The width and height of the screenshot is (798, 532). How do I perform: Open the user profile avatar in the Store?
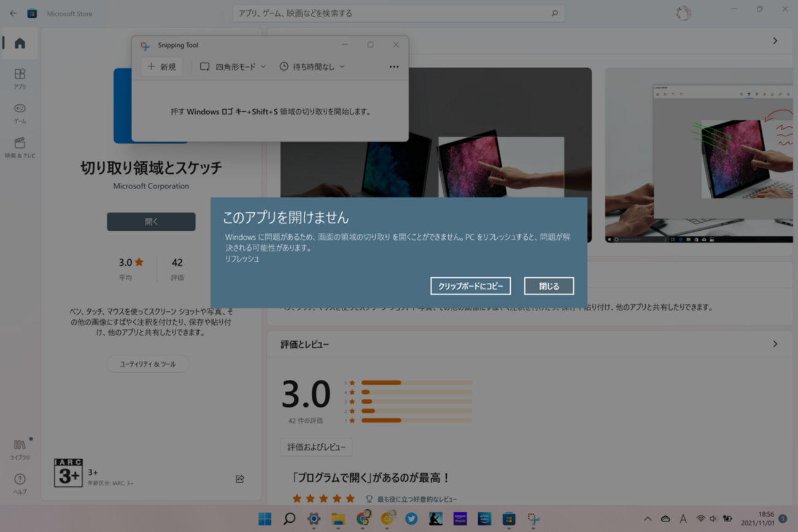click(x=683, y=13)
